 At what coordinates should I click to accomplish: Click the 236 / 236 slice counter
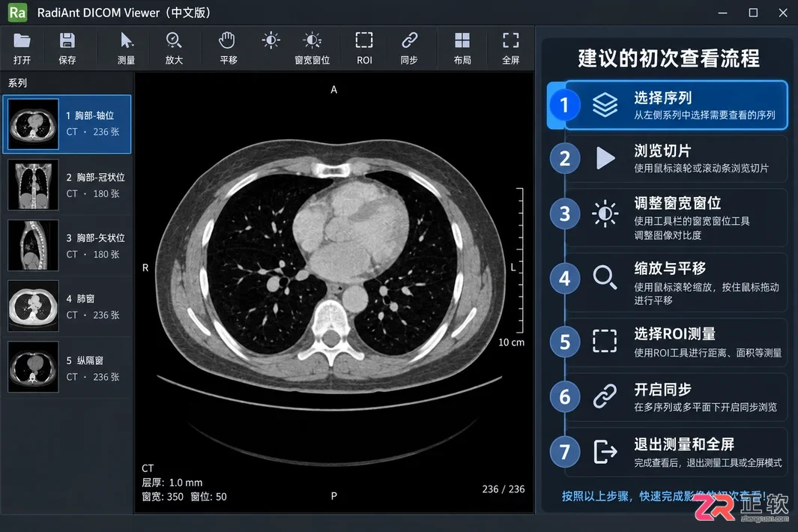(x=504, y=489)
